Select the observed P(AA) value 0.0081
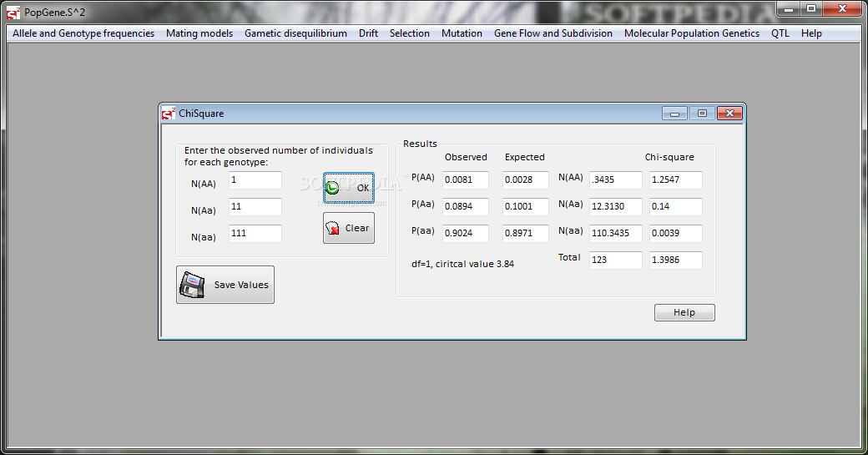This screenshot has height=455, width=868. tap(466, 179)
